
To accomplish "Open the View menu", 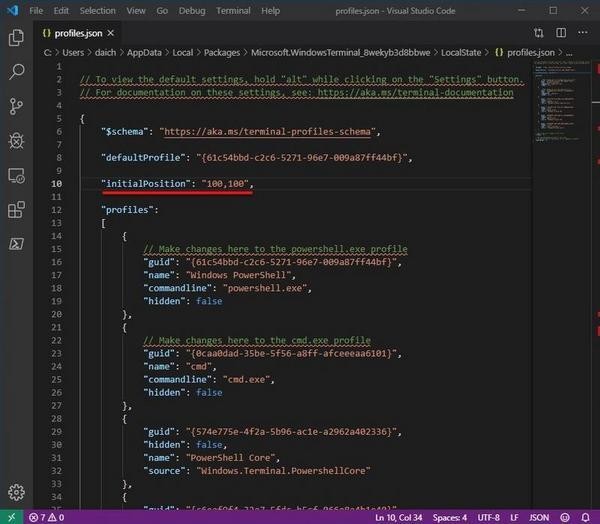I will [x=136, y=11].
